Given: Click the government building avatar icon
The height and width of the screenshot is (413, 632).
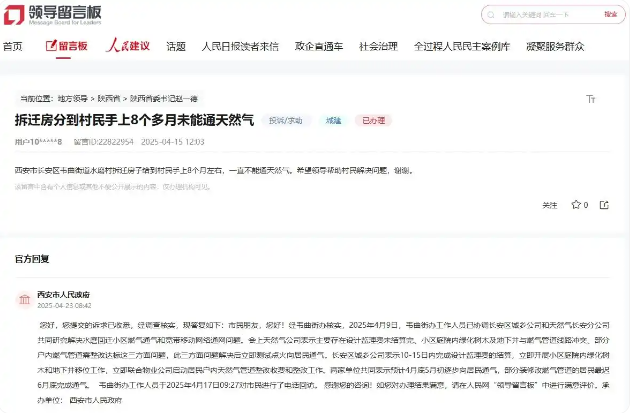Looking at the screenshot, I should tap(24, 299).
